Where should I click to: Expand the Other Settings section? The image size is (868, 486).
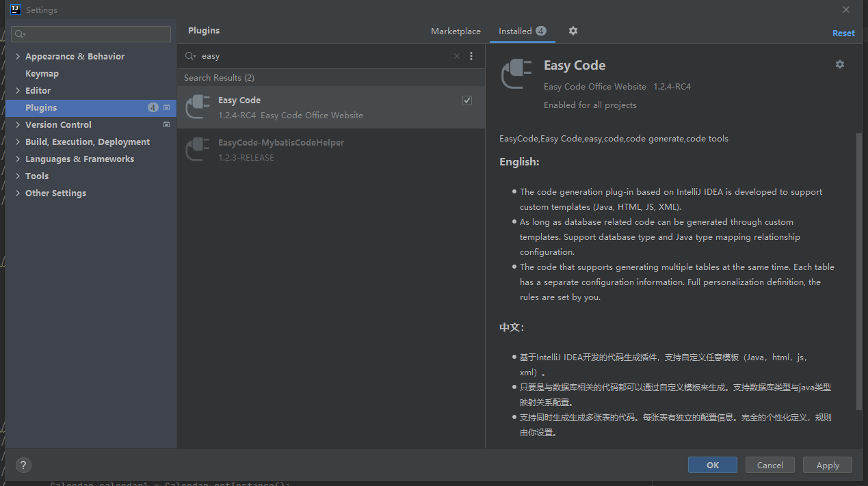click(18, 193)
